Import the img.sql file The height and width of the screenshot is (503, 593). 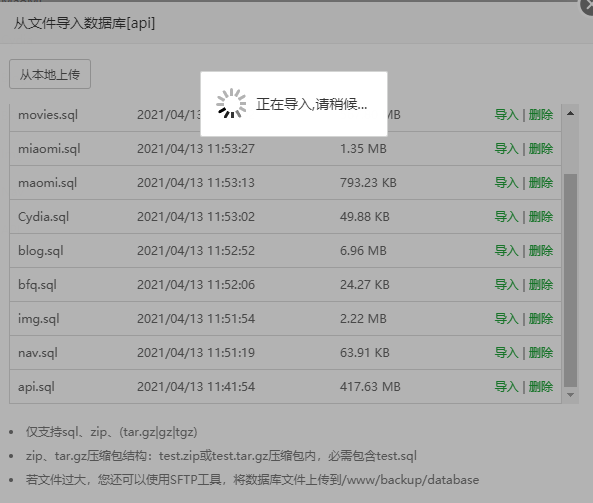coord(506,319)
